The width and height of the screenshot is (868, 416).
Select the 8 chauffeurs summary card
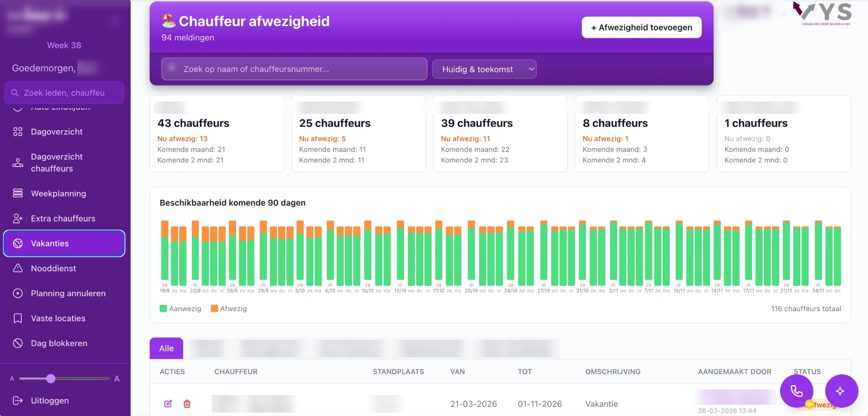(x=642, y=134)
